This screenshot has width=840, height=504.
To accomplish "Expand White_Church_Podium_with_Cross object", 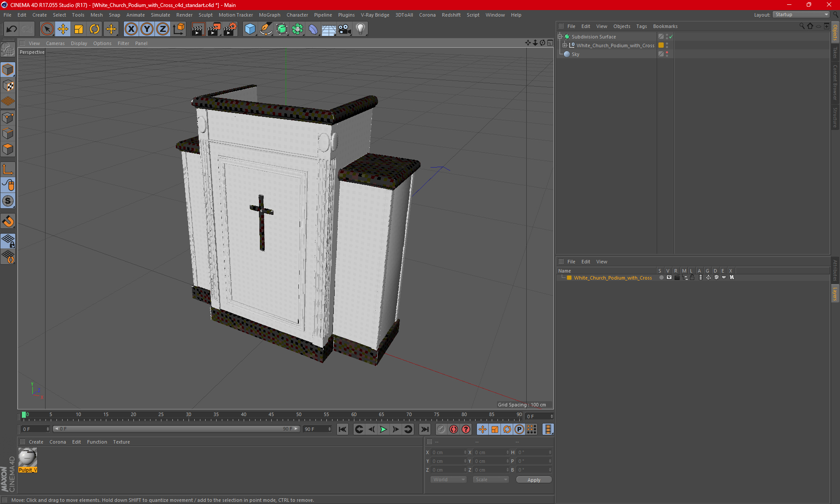I will pos(565,45).
